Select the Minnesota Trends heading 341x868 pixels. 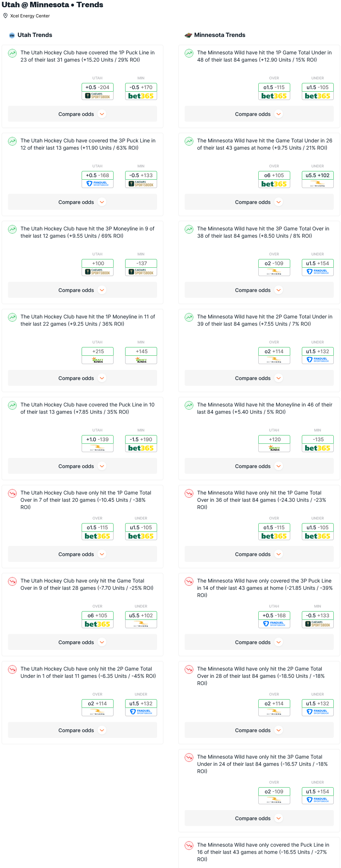(220, 35)
